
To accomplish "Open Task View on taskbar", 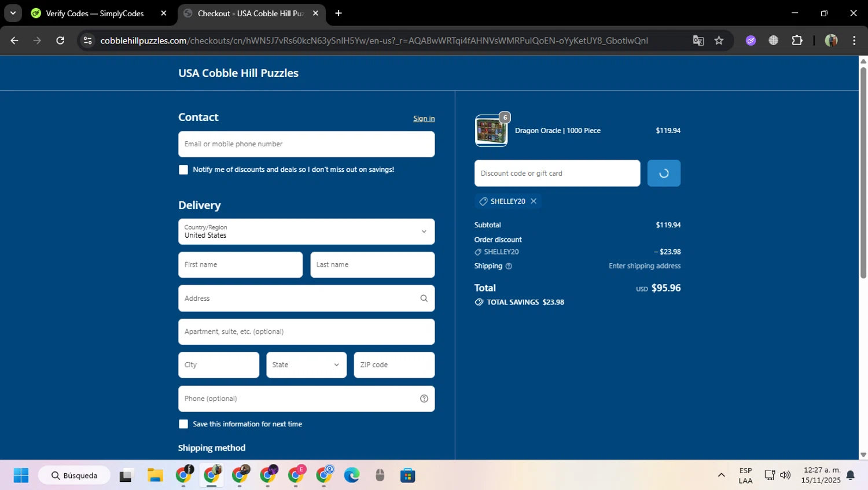I will (126, 476).
